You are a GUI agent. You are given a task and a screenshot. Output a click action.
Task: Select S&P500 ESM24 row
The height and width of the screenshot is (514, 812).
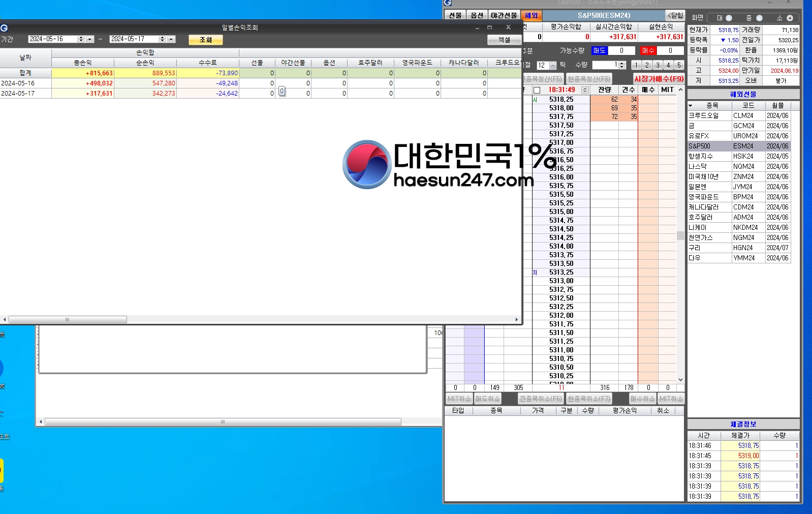pyautogui.click(x=739, y=146)
